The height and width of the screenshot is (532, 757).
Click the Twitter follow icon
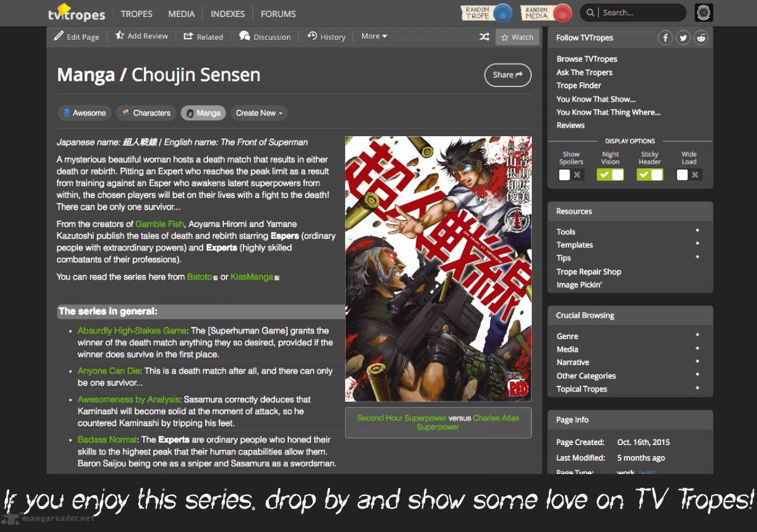(x=683, y=38)
